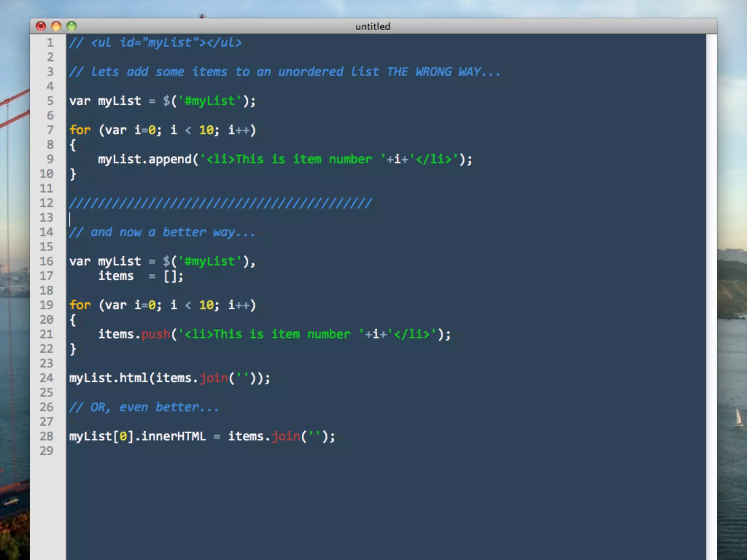Click the vertical scrollbar track on the right

[x=711, y=292]
